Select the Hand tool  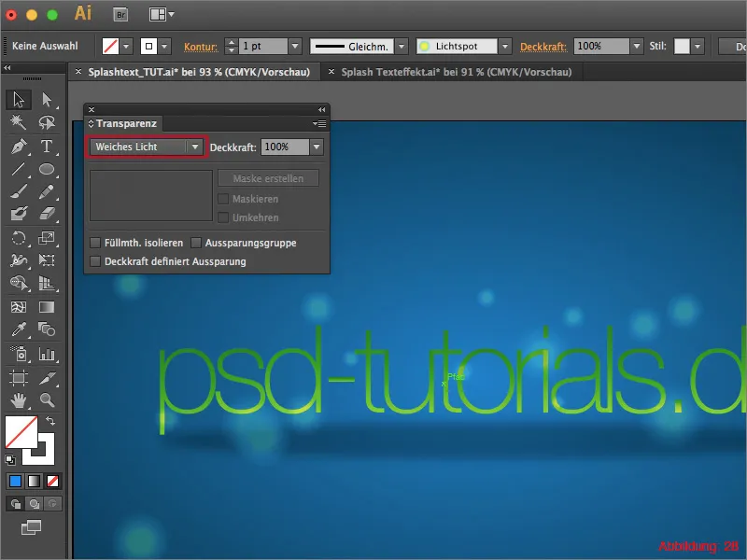19,400
